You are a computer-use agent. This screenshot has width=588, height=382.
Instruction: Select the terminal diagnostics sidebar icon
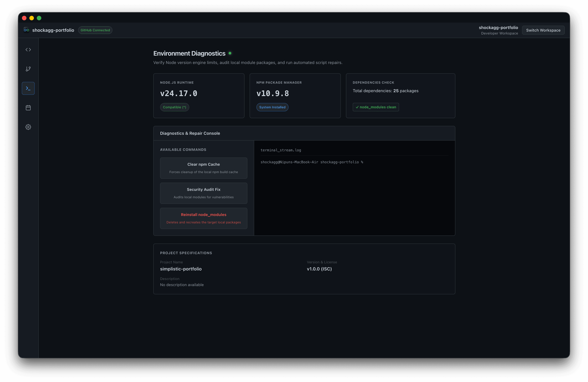click(28, 88)
